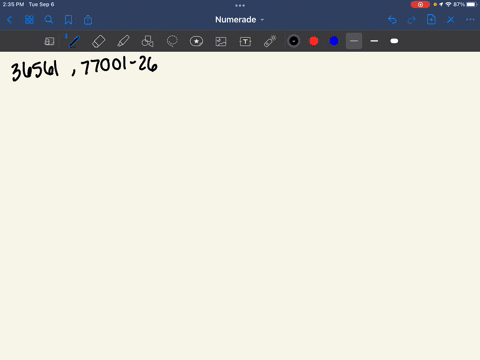This screenshot has width=480, height=360.
Task: Tap the time in status bar
Action: [x=13, y=4]
